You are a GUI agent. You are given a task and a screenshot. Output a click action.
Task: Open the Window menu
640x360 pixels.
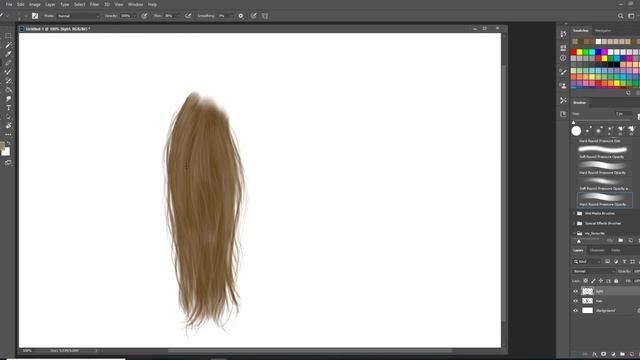(x=136, y=4)
